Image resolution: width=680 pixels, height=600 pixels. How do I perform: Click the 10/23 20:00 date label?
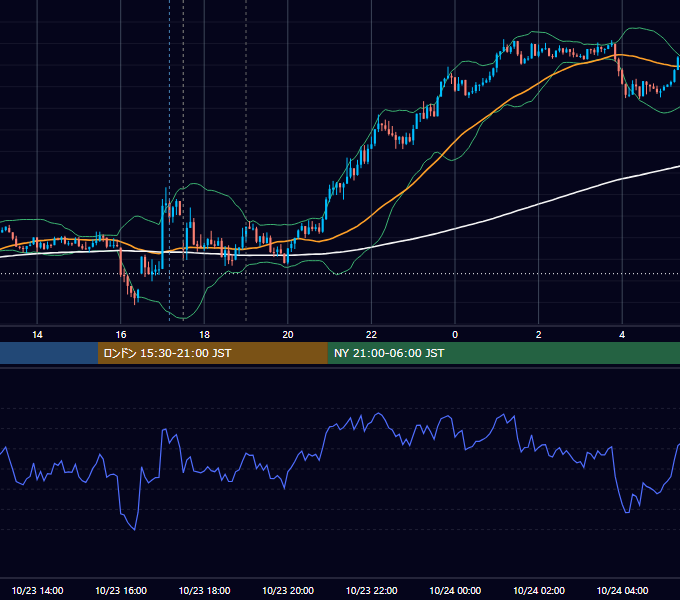288,590
